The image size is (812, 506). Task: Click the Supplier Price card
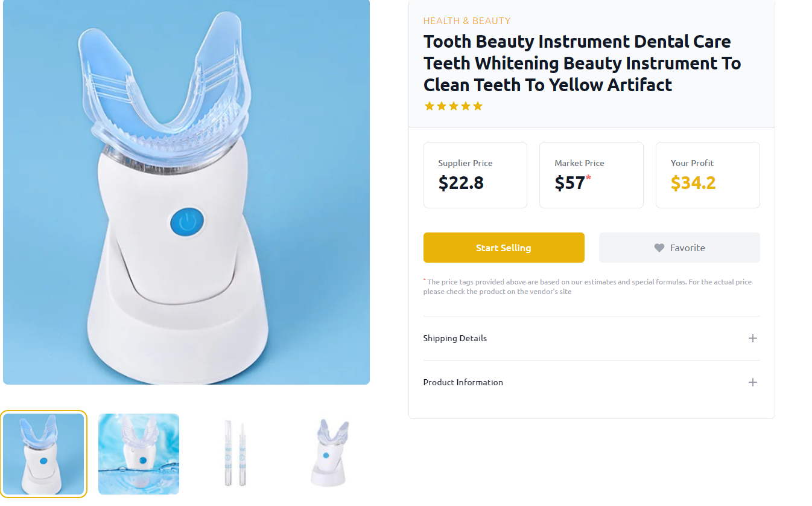475,175
